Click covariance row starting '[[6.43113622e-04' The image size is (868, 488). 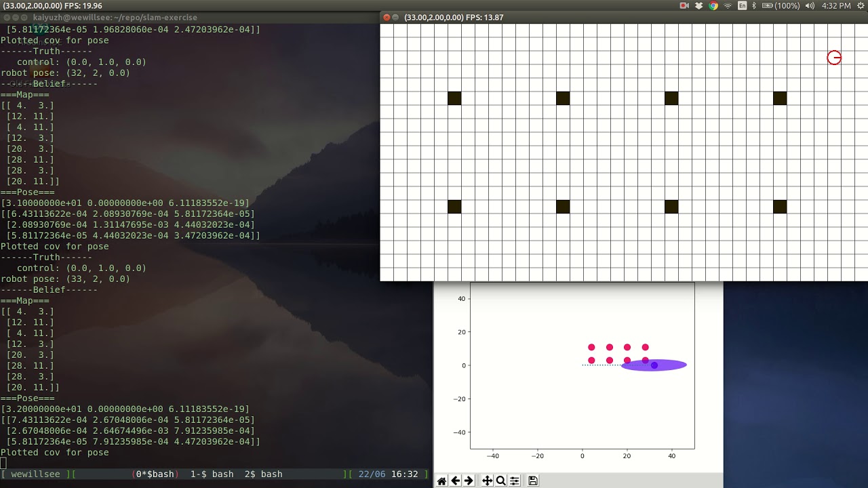tap(127, 214)
